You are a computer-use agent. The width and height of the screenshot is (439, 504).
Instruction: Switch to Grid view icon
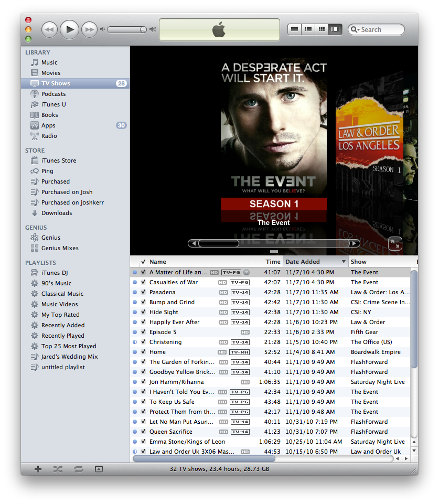click(322, 29)
